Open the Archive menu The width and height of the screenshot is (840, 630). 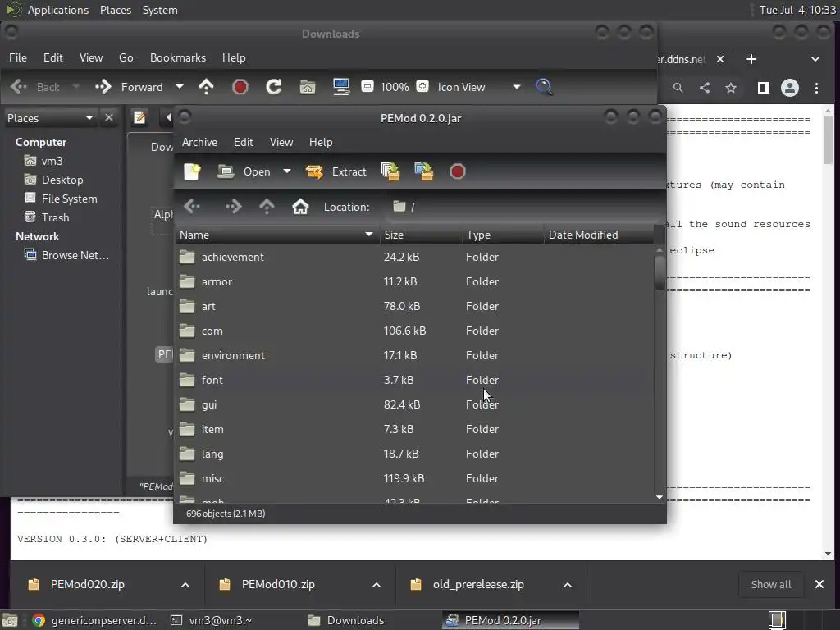(199, 142)
